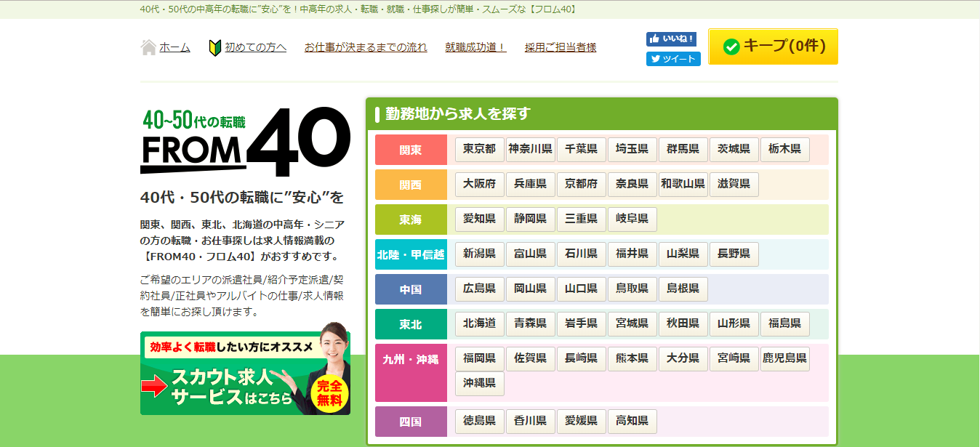Select the 岡山県 button

click(x=531, y=289)
